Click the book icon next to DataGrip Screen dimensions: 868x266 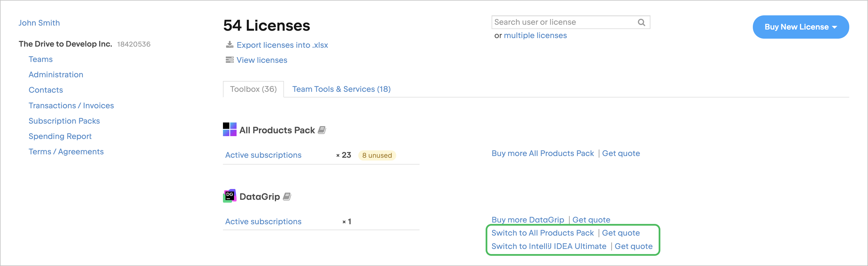(x=287, y=196)
